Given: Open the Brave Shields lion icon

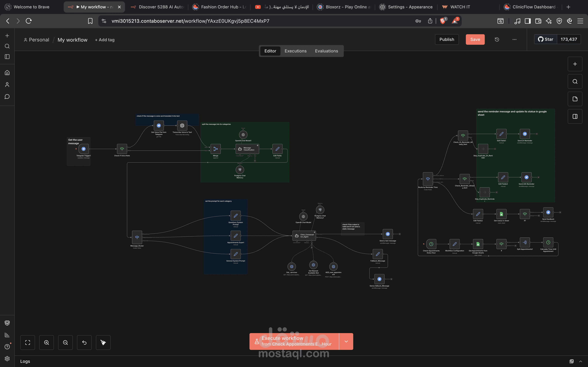Looking at the screenshot, I should point(442,21).
